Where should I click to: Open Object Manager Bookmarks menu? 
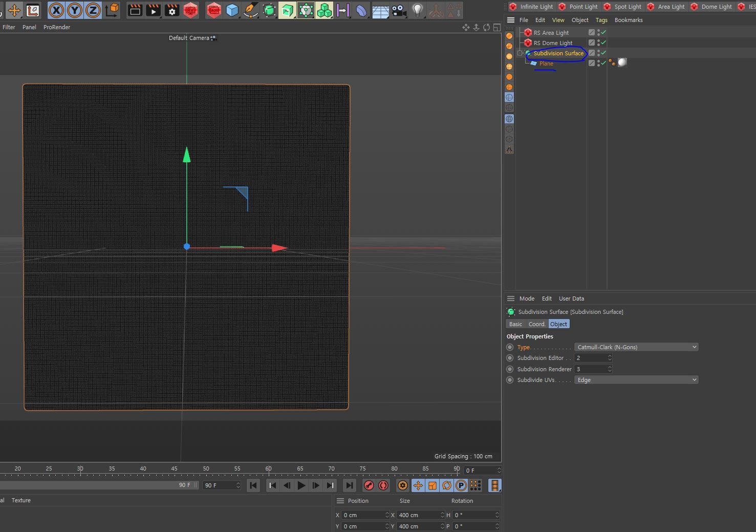click(629, 20)
